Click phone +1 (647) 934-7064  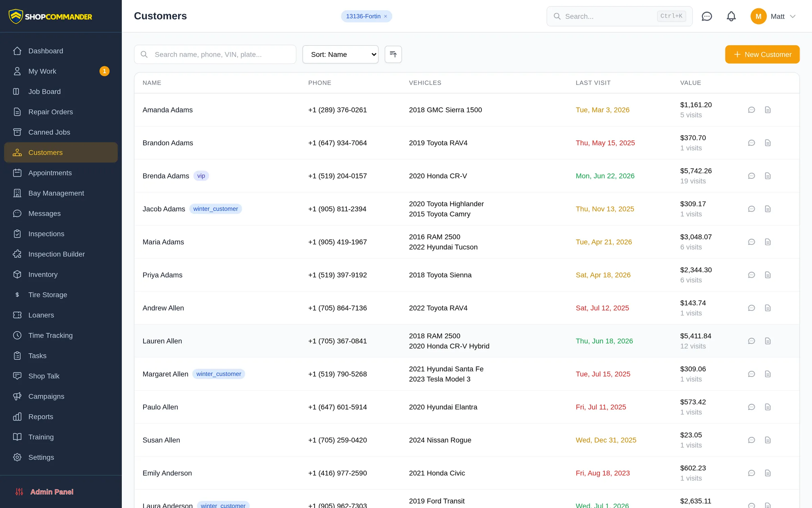pos(337,143)
